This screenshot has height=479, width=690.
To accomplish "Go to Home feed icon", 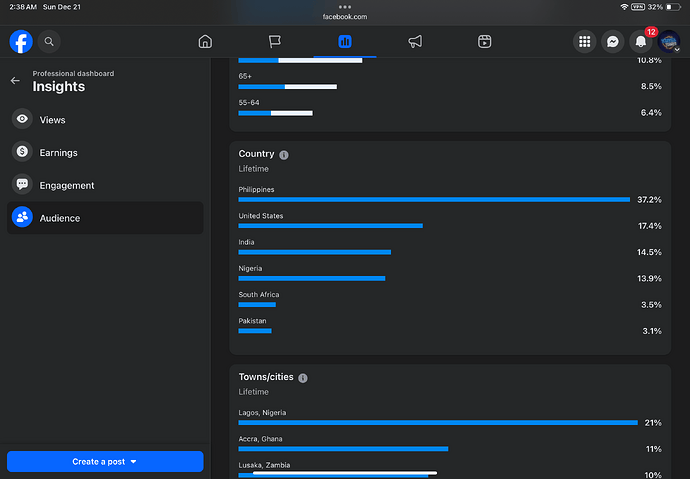I will [205, 42].
